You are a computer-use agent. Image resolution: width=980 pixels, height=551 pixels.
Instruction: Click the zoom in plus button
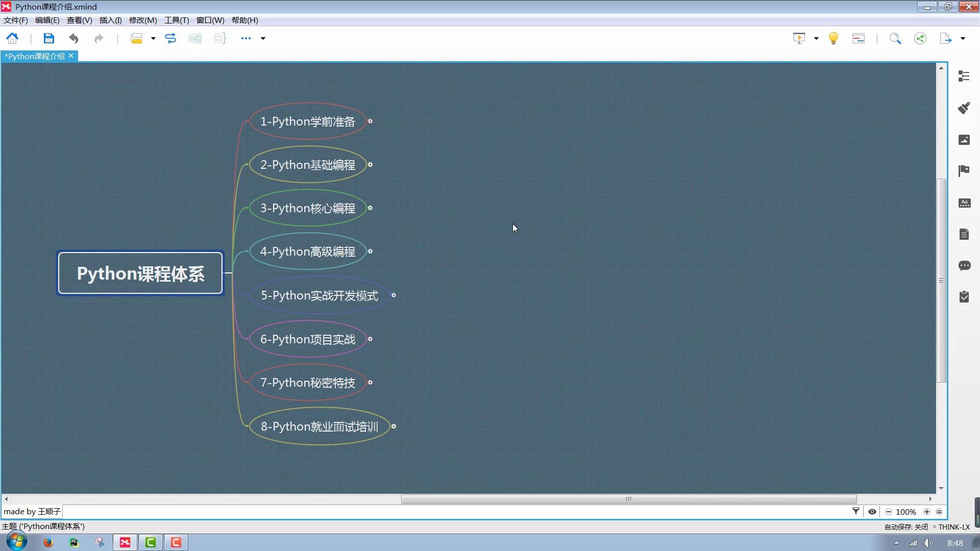point(927,512)
